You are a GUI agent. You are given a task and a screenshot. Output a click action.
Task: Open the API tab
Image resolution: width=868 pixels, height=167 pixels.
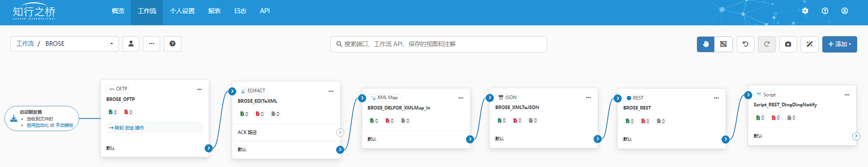[265, 11]
